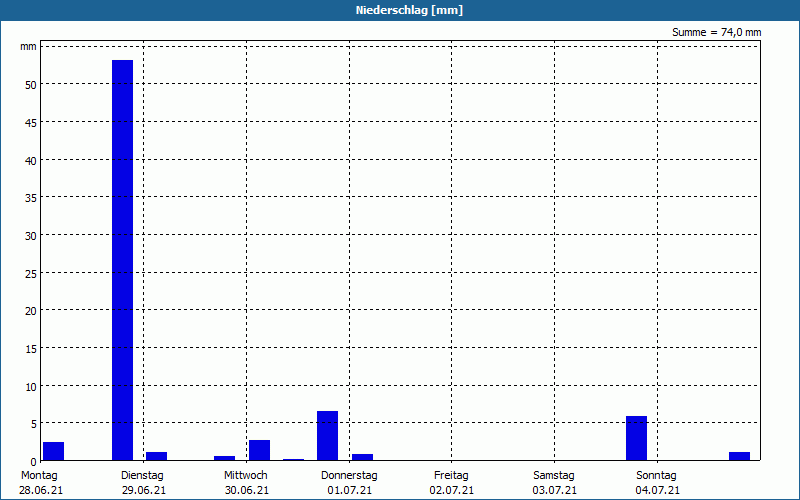800x500 pixels.
Task: Click the bar right after Mittwoch gridline
Action: [x=259, y=450]
